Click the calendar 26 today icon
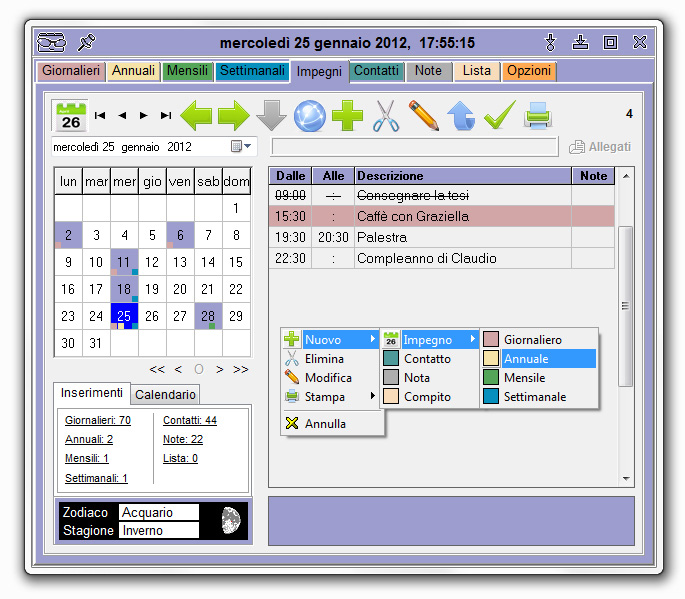This screenshot has height=599, width=685. tap(70, 116)
